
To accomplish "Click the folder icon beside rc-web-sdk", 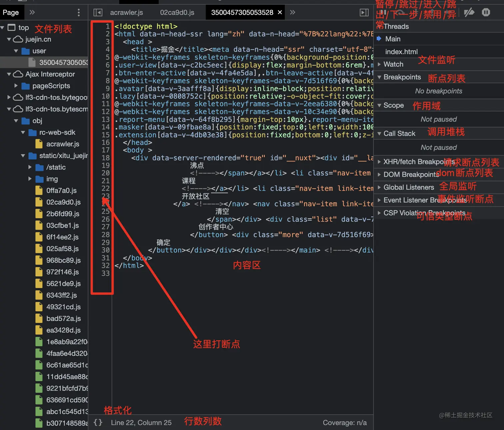I will tap(33, 132).
